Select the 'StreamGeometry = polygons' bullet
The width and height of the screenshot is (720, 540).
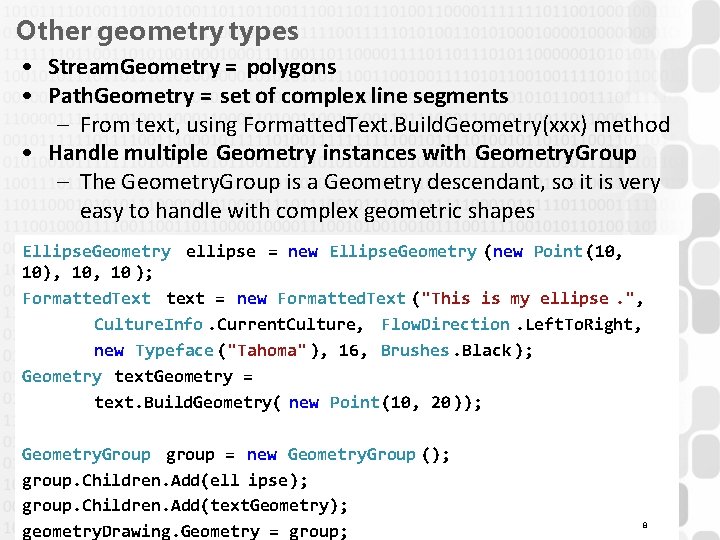tap(192, 68)
